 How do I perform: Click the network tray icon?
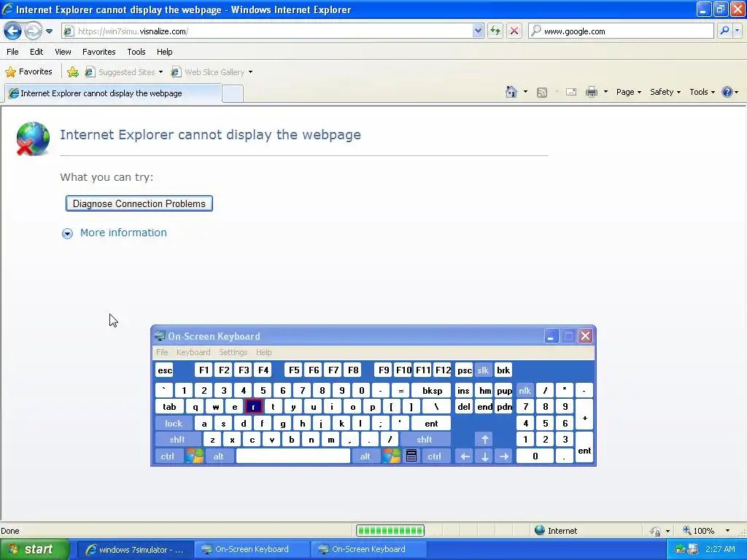tap(681, 549)
